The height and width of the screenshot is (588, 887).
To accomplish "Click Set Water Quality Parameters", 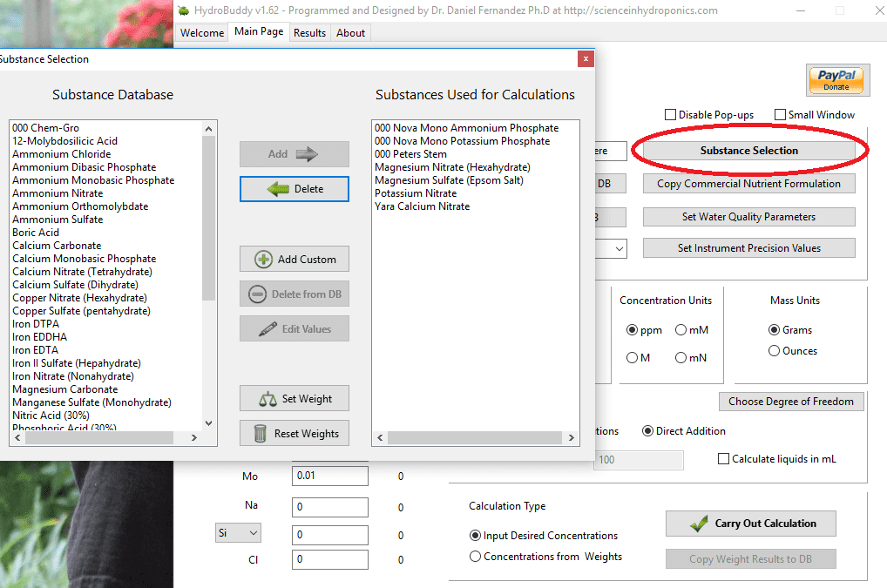I will point(749,217).
